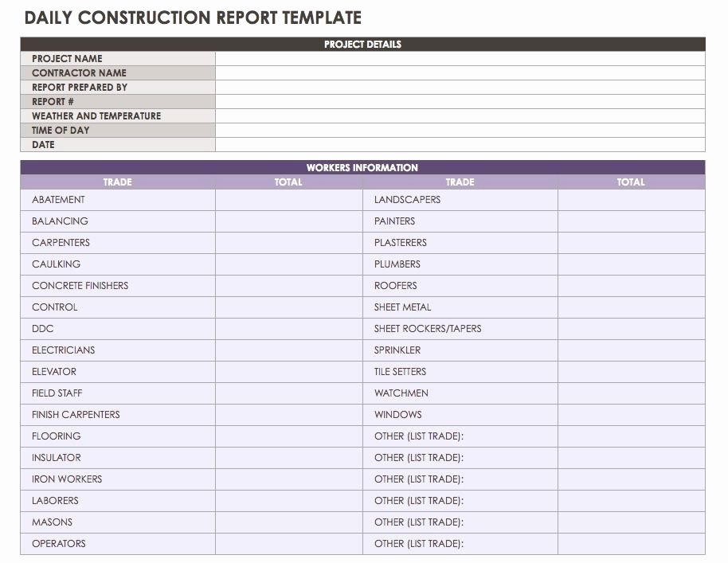Select the INSULATOR trade cell
728x563 pixels.
coord(118,458)
